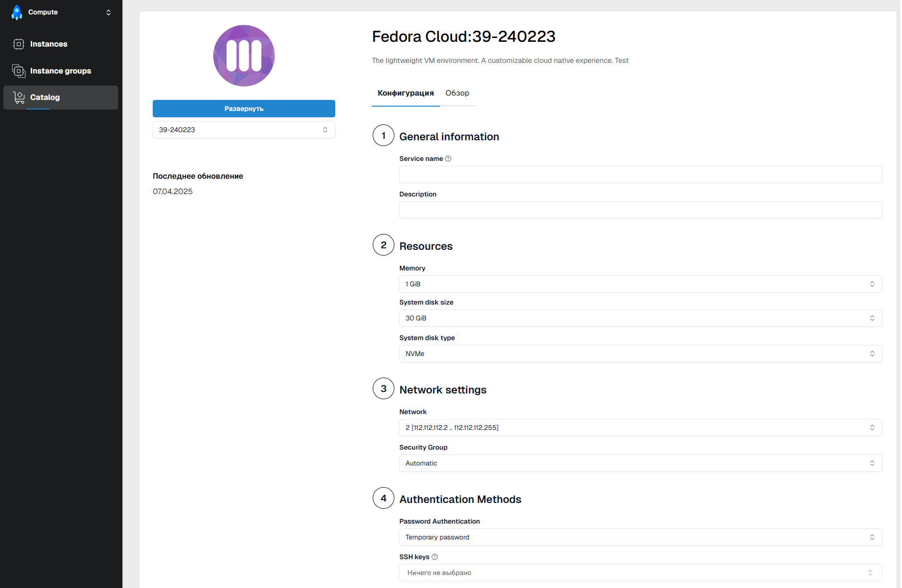Expand the Password Authentication dropdown
This screenshot has width=902, height=588.
pyautogui.click(x=640, y=537)
